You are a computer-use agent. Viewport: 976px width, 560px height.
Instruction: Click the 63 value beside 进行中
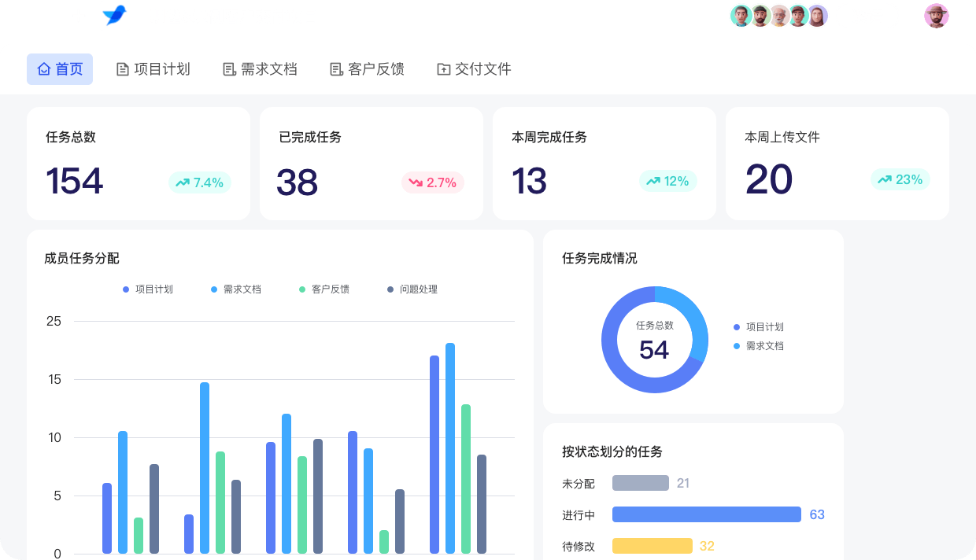(817, 514)
